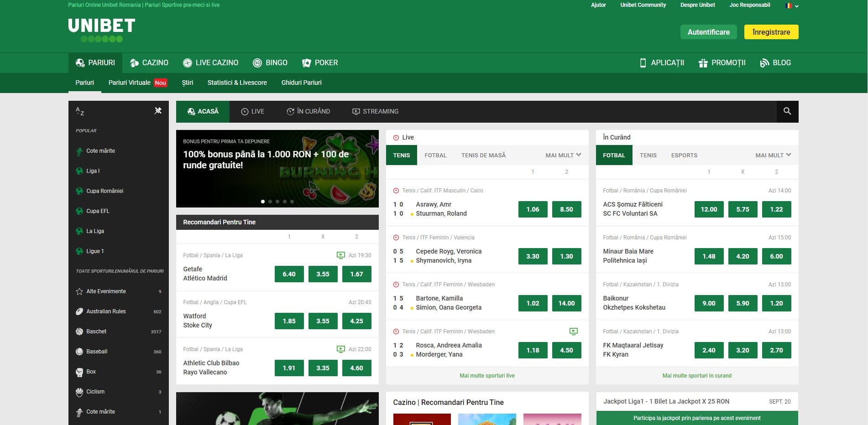Screen dimensions: 868x425
Task: Pick 6.40 odds for Getafe
Action: [x=289, y=274]
